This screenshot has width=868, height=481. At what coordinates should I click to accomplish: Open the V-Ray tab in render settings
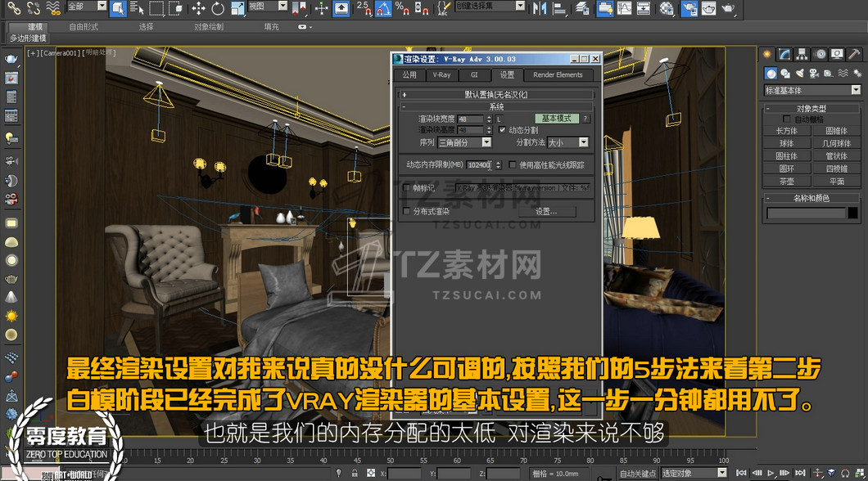[x=441, y=74]
